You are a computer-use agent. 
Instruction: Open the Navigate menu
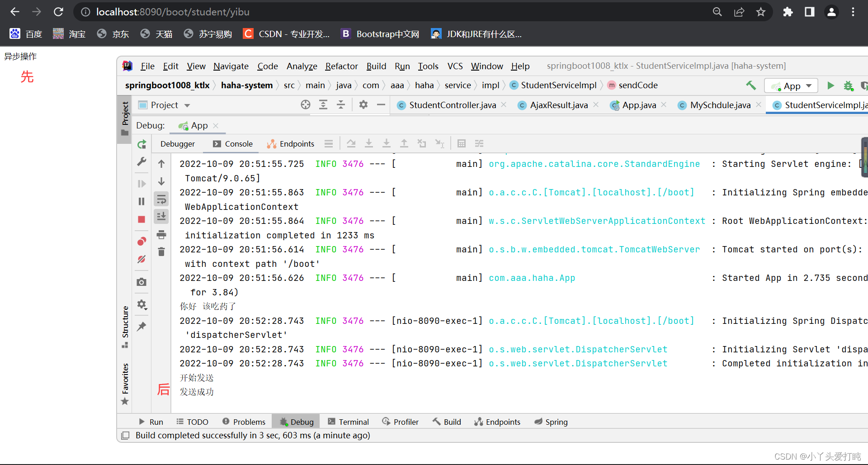(x=231, y=66)
